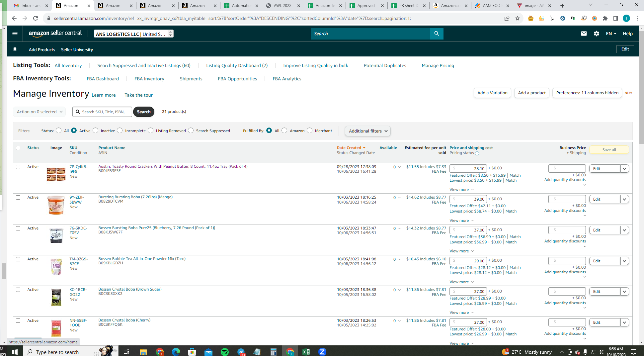This screenshot has width=644, height=356.
Task: Open Microsoft Edge from the taskbar
Action: pyautogui.click(x=176, y=352)
